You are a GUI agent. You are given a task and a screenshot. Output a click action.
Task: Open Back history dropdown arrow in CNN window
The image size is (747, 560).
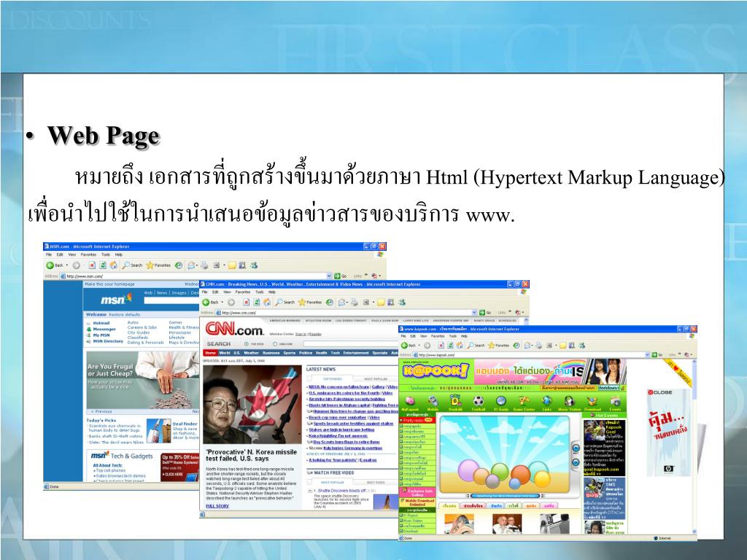coord(222,303)
